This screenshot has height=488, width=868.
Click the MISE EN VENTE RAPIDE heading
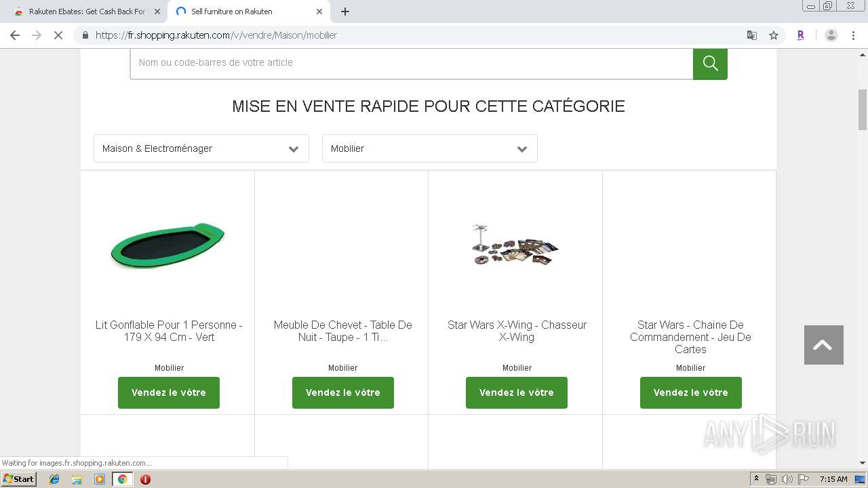(x=429, y=106)
